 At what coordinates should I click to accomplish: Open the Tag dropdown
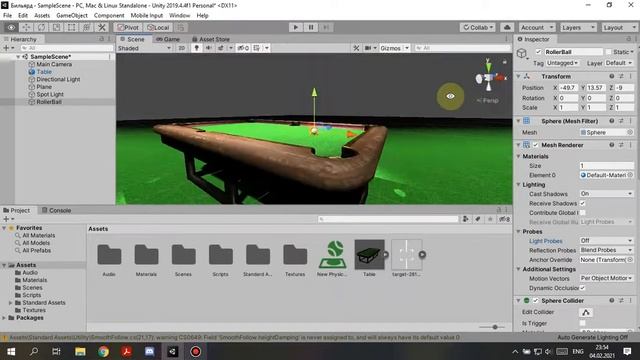point(562,63)
